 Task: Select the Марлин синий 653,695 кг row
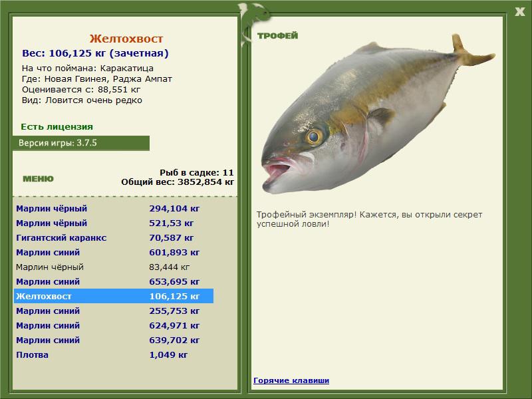(114, 281)
